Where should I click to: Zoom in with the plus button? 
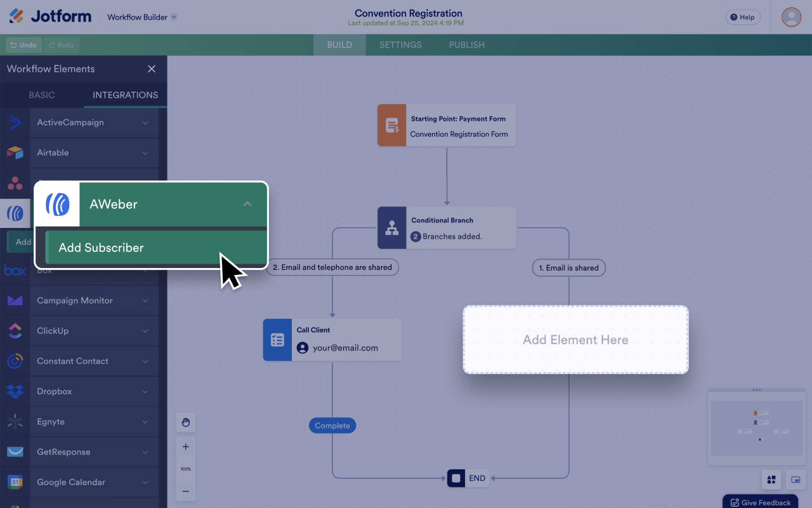[x=186, y=447]
